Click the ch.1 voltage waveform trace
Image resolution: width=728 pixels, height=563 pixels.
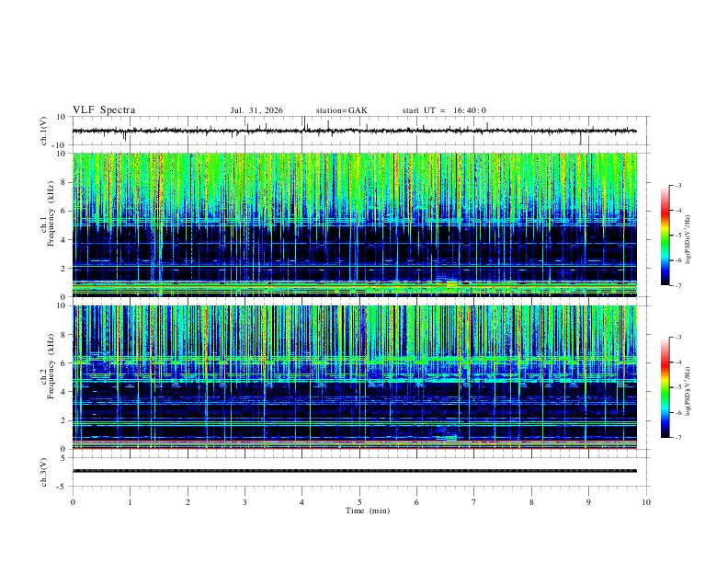[354, 131]
